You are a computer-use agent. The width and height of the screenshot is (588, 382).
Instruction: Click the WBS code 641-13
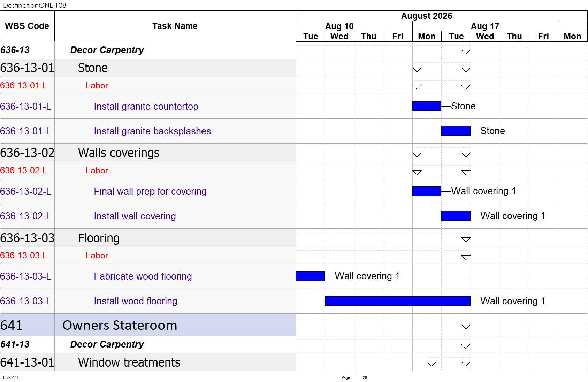click(15, 344)
